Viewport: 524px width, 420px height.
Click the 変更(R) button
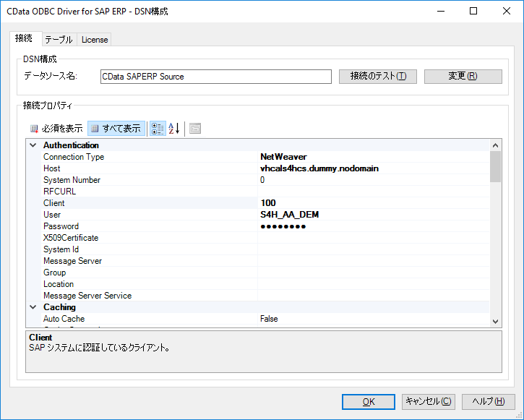click(x=463, y=77)
